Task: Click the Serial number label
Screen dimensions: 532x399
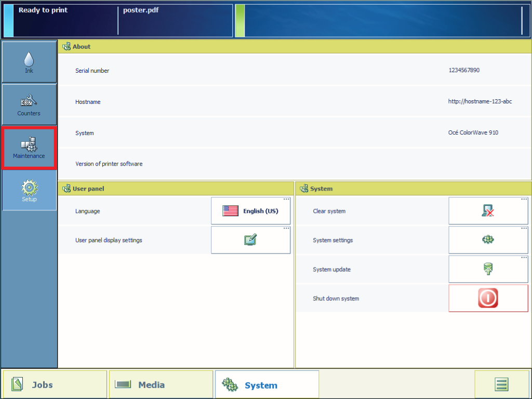Action: 92,71
